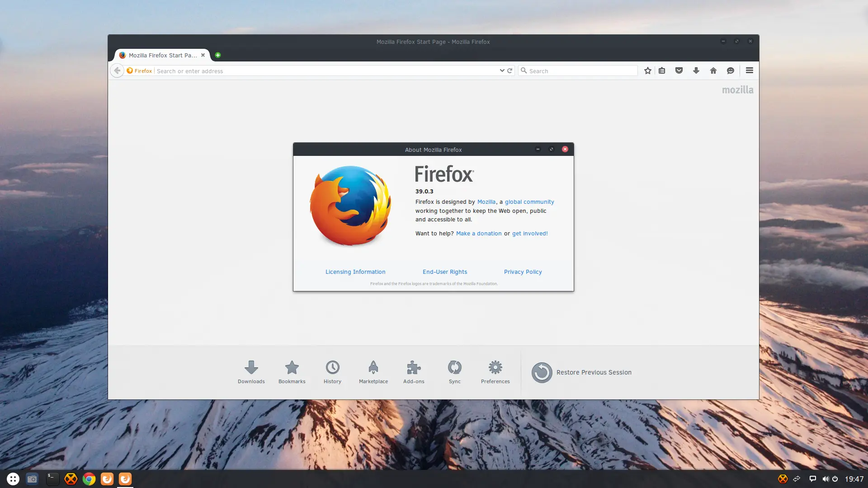Click the back arrow button

(x=117, y=70)
